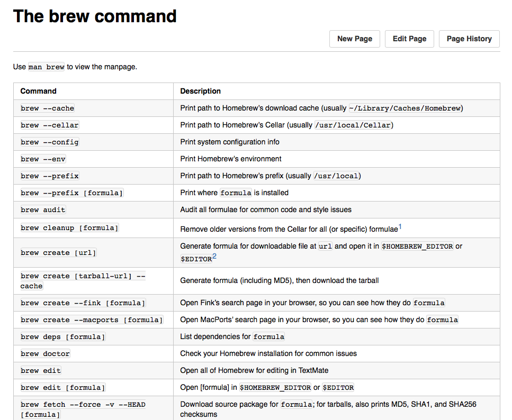512x420 pixels.
Task: Click the New Page button
Action: click(x=355, y=39)
